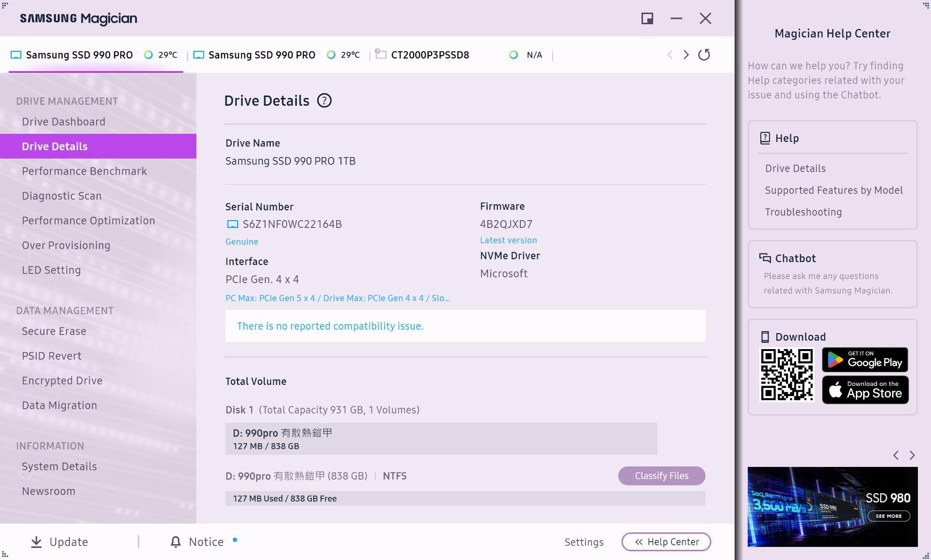Open Supported Features by Model help topic
Image resolution: width=931 pixels, height=560 pixels.
(834, 190)
